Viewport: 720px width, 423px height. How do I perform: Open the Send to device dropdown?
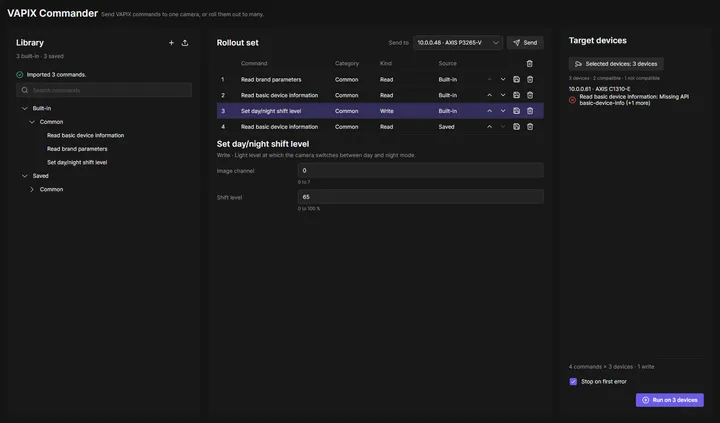[457, 43]
